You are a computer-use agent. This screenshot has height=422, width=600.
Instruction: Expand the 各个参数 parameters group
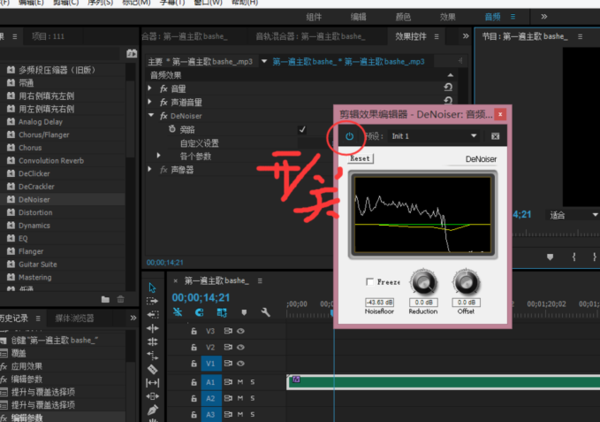158,155
